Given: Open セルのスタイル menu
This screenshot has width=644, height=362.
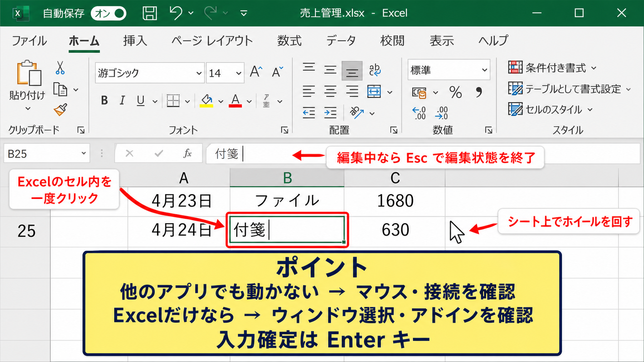Looking at the screenshot, I should pos(550,110).
